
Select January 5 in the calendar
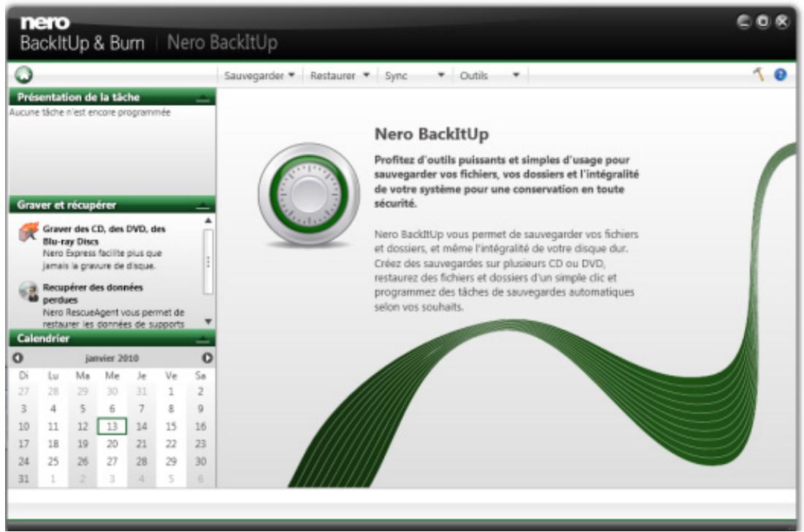tap(83, 409)
